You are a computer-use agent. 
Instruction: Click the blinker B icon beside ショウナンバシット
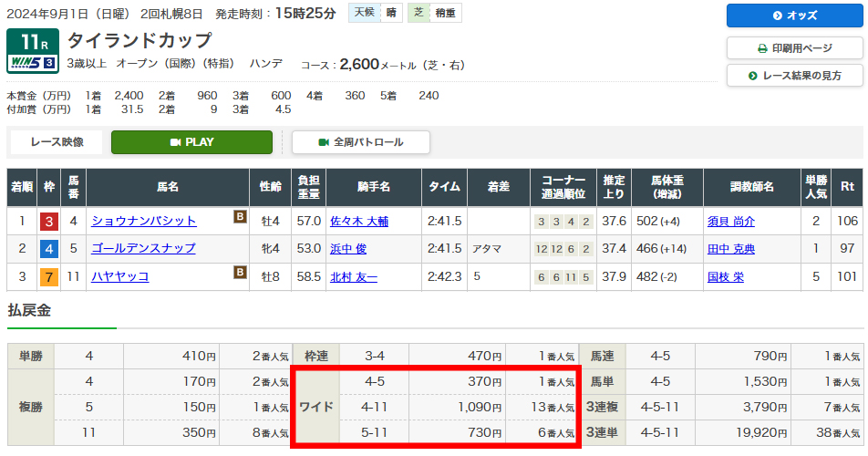tap(240, 217)
